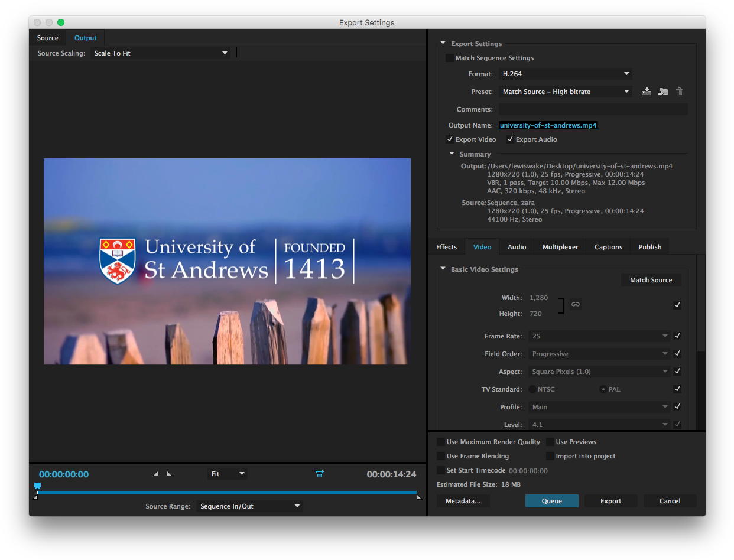Open the Aspect Square Pixels dropdown
The image size is (734, 560).
tap(599, 371)
